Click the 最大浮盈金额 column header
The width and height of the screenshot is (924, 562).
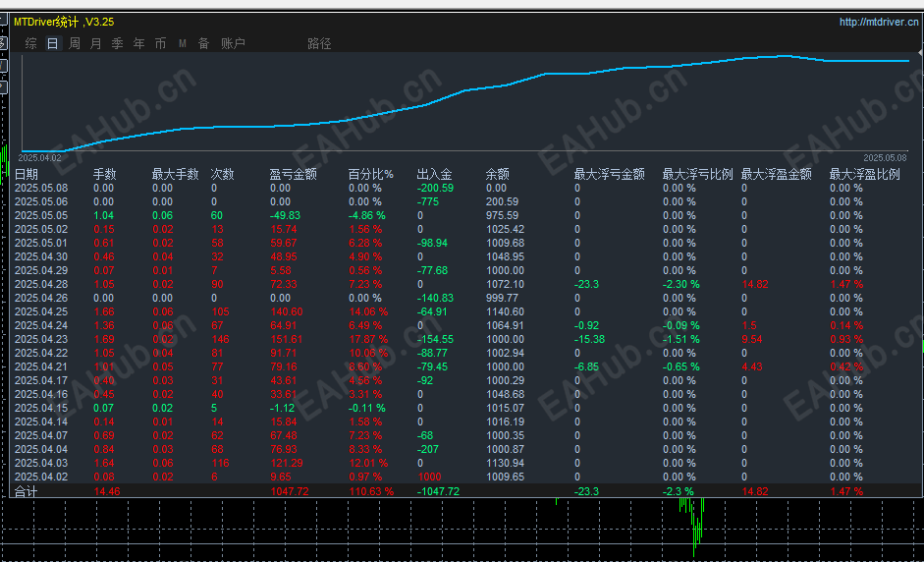click(776, 174)
